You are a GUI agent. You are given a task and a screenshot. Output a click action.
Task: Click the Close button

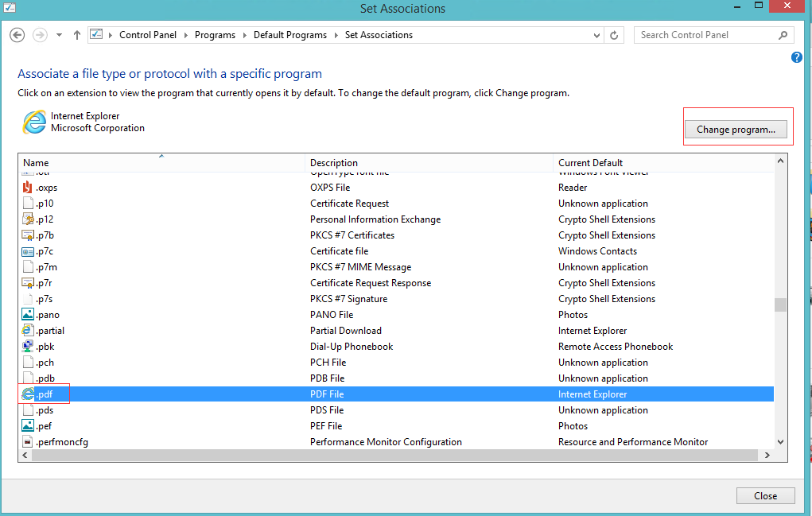tap(765, 496)
